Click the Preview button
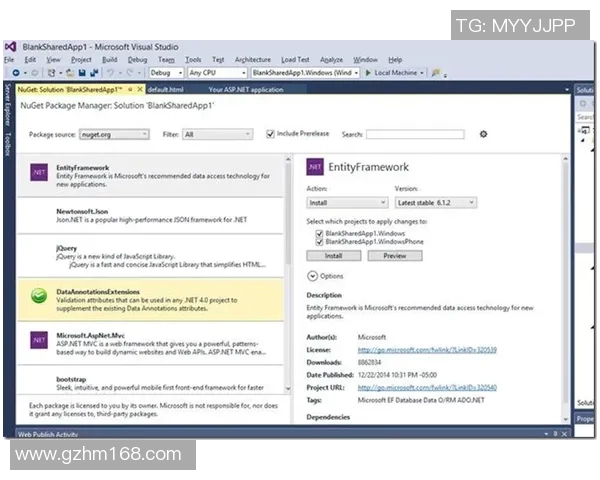This screenshot has height=480, width=600. click(x=395, y=256)
